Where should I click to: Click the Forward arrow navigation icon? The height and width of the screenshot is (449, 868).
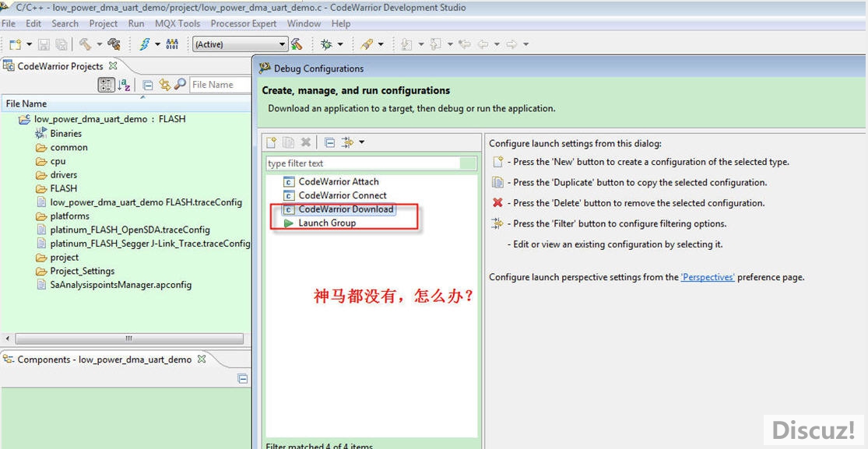pyautogui.click(x=511, y=44)
